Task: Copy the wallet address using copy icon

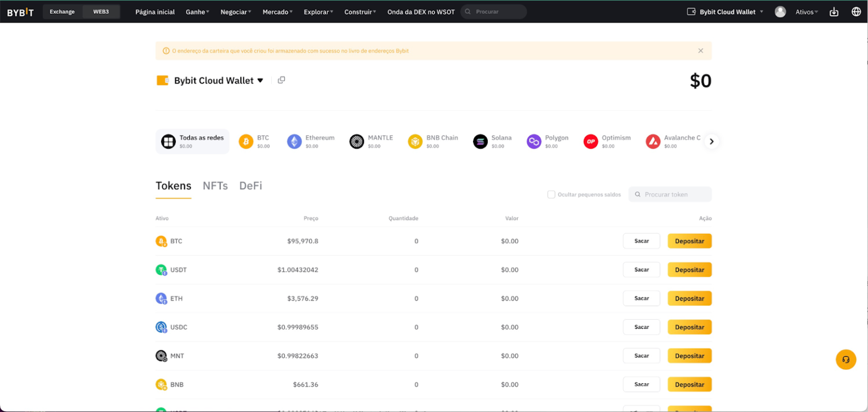Action: point(281,80)
